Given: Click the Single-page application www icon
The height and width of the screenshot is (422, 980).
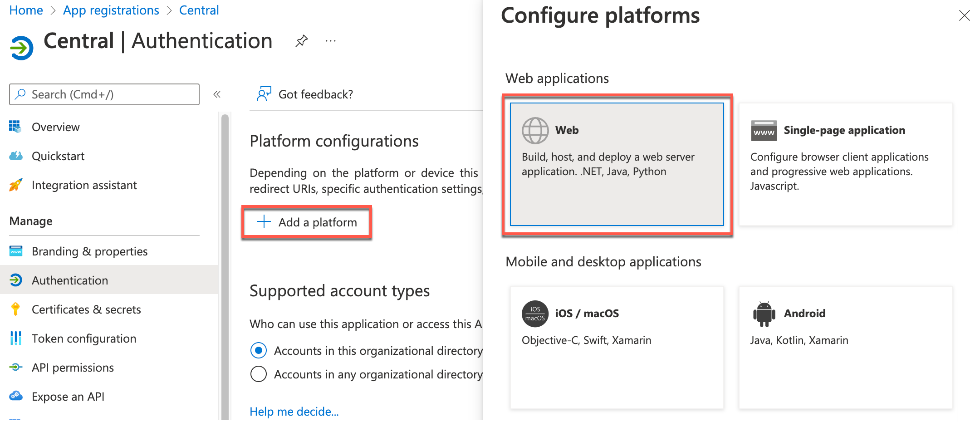Looking at the screenshot, I should tap(764, 131).
